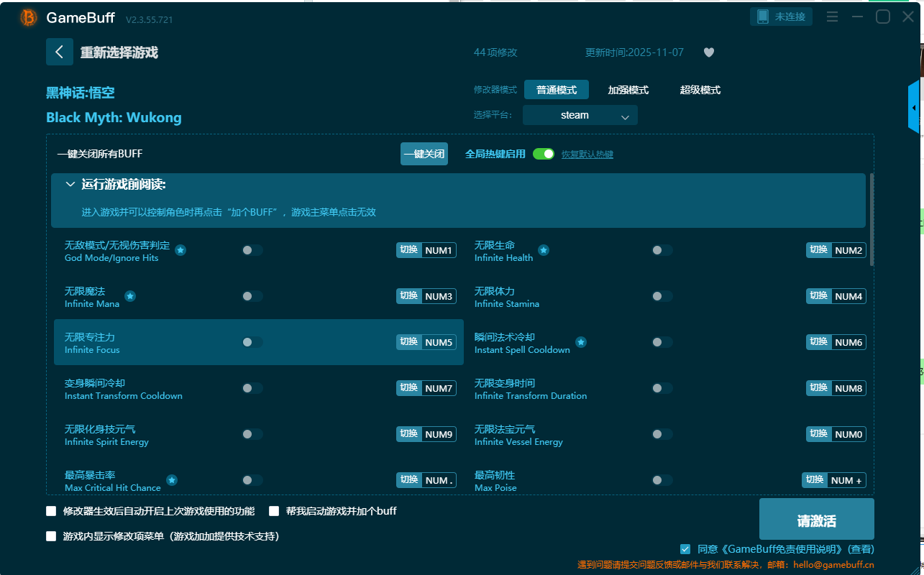Click the blue side panel arrow tab
Screen dimensions: 924x575
[914, 108]
